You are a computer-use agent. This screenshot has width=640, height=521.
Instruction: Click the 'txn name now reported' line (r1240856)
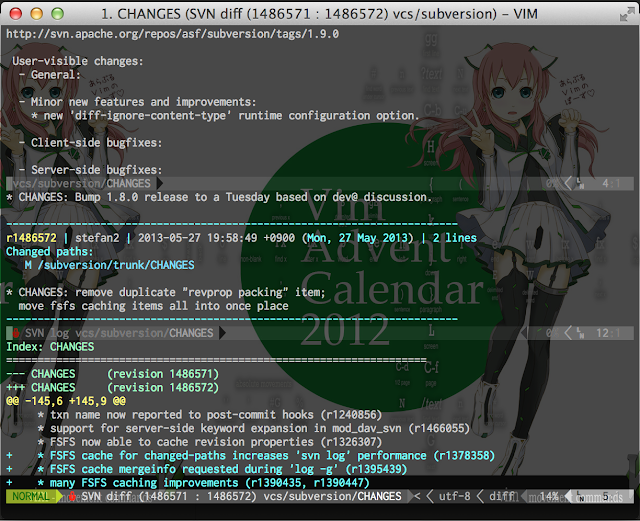(x=210, y=415)
